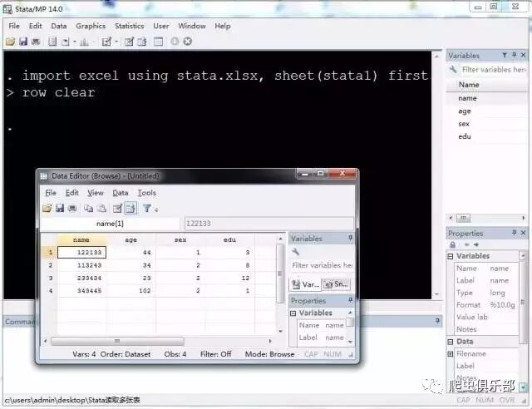Image resolution: width=532 pixels, height=409 pixels.
Task: Click Paste icon in Data Editor toolbar
Action: (x=101, y=208)
